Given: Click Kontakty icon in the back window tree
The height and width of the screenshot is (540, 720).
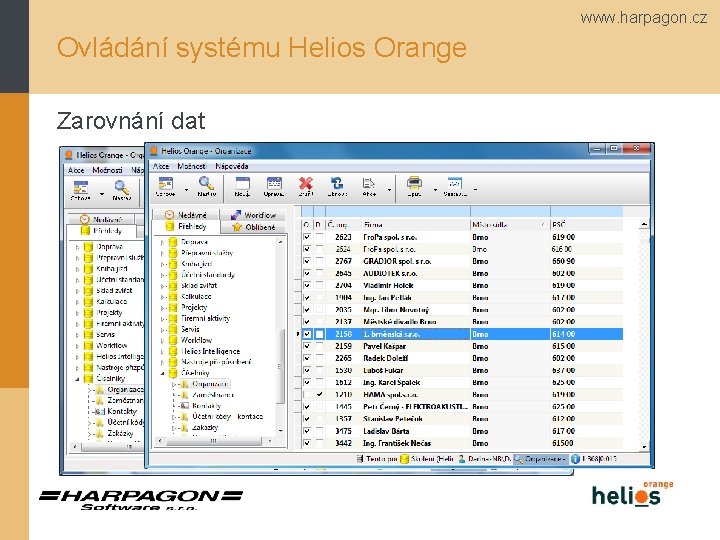Looking at the screenshot, I should coord(100,411).
